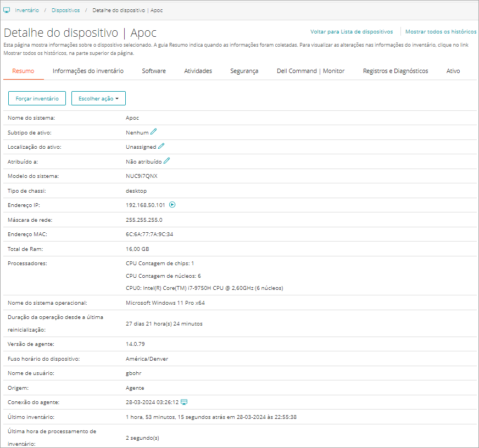This screenshot has height=448, width=479.
Task: Click the agent connection monitor icon
Action: [184, 402]
